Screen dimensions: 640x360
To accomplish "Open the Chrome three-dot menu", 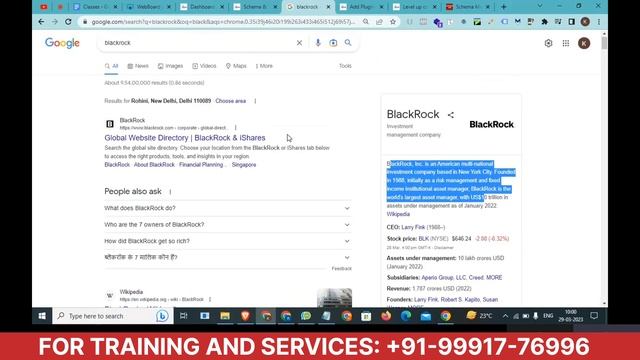I will point(599,22).
